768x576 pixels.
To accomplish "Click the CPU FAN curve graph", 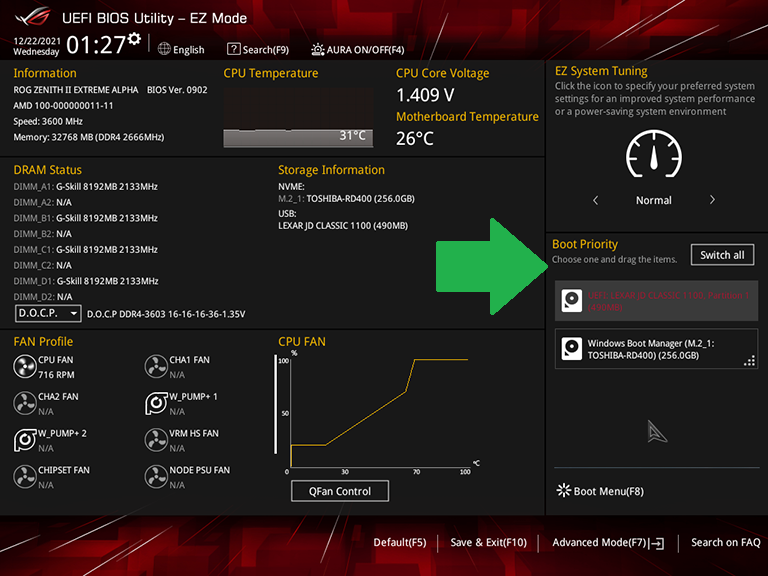I will click(x=380, y=411).
